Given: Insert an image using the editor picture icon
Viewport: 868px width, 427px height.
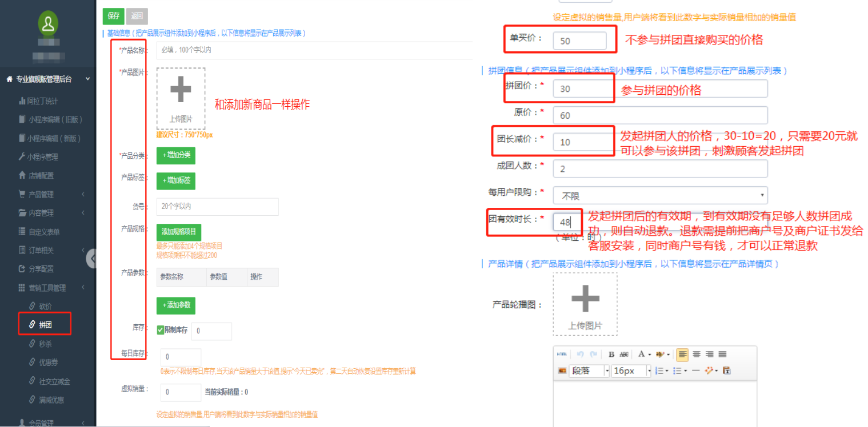Looking at the screenshot, I should [x=562, y=371].
